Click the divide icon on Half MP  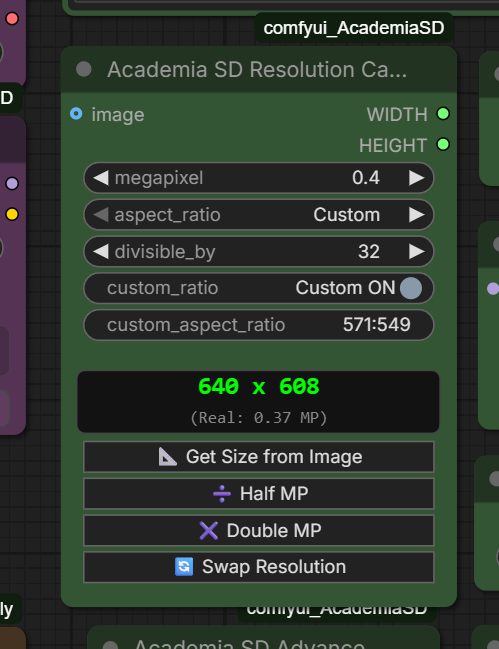(222, 494)
